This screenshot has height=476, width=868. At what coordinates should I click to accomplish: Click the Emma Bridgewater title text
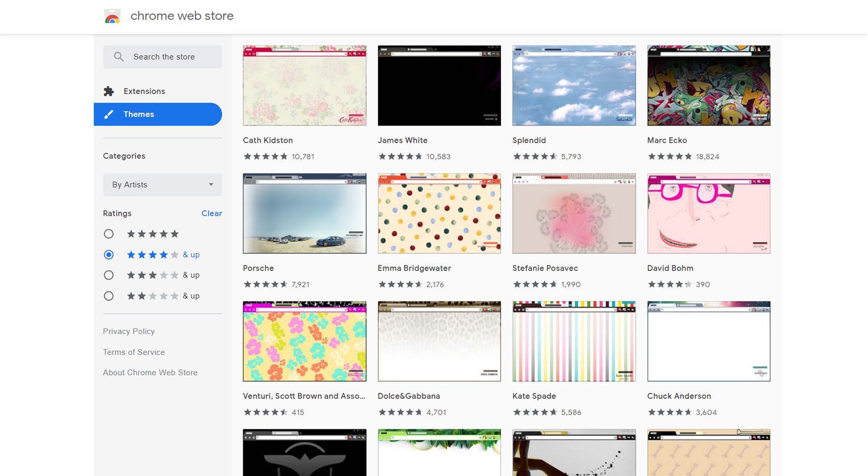coord(414,268)
